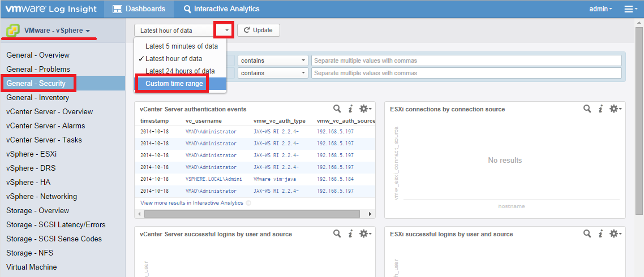The image size is (644, 277).
Task: Click the timestamp column header
Action: tap(154, 121)
